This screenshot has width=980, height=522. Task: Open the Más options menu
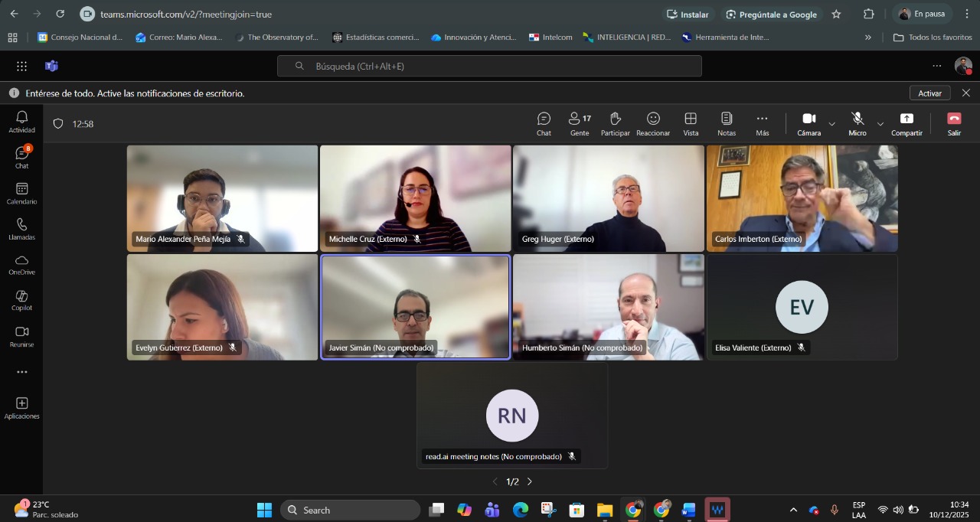[762, 123]
